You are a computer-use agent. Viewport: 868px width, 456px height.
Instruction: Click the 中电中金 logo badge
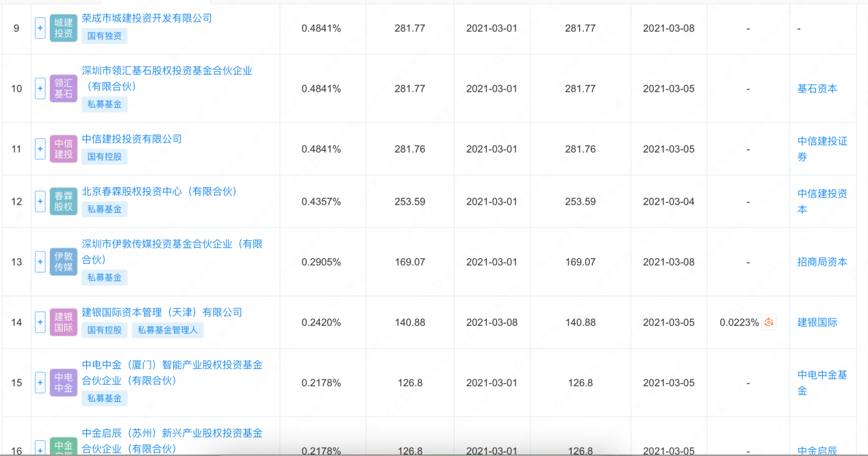click(x=64, y=382)
